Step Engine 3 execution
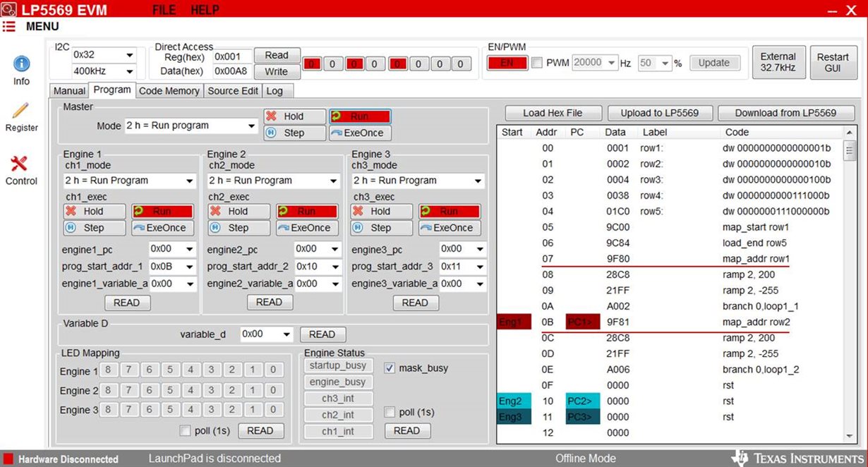Image resolution: width=868 pixels, height=467 pixels. (x=382, y=228)
